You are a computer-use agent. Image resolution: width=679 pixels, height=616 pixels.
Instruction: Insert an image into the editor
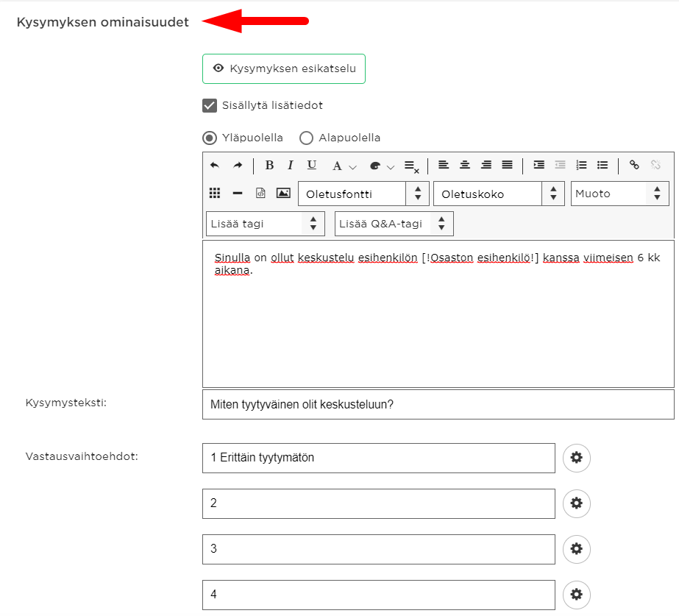click(283, 194)
